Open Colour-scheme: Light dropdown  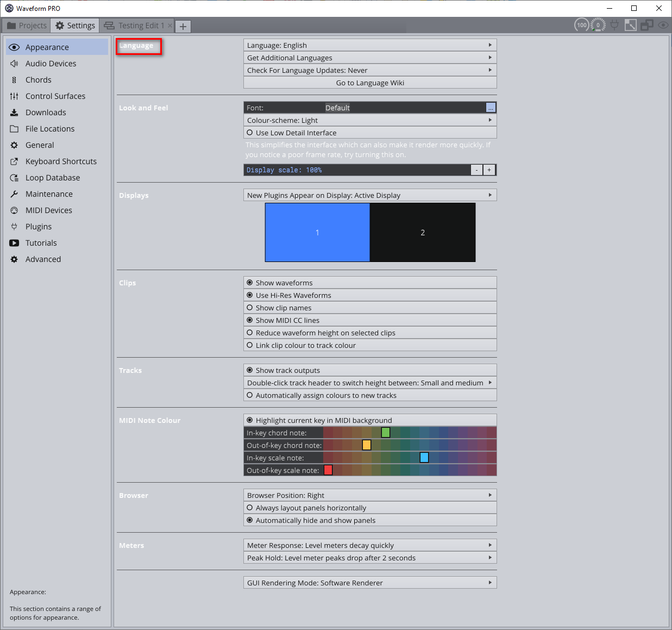click(x=370, y=120)
